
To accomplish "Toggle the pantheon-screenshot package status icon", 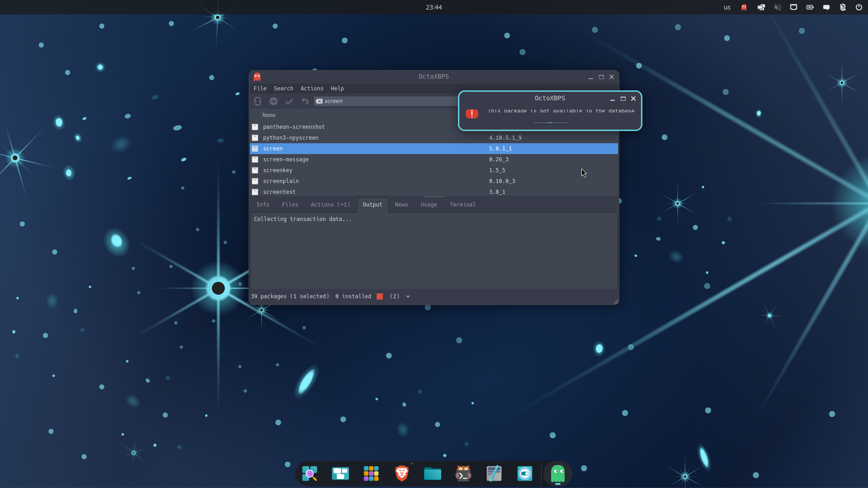I will [x=255, y=127].
